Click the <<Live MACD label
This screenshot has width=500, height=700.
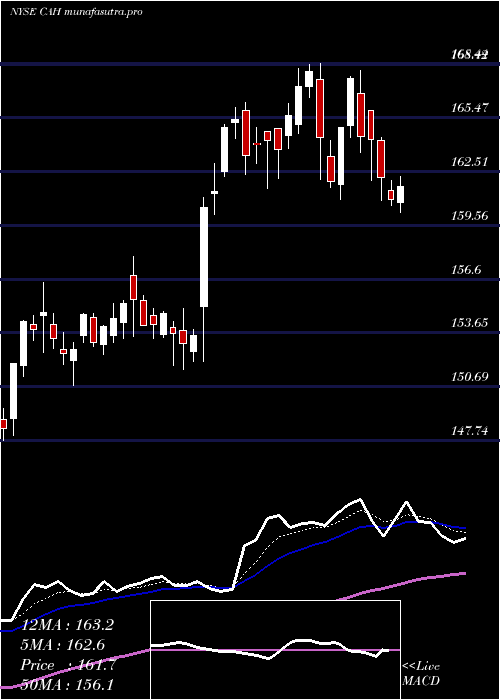click(x=421, y=674)
